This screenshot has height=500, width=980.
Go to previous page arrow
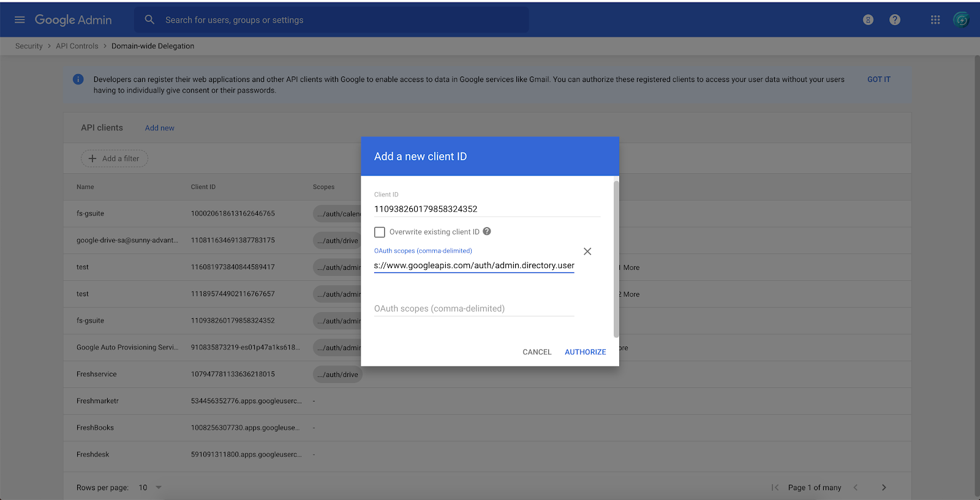(856, 488)
